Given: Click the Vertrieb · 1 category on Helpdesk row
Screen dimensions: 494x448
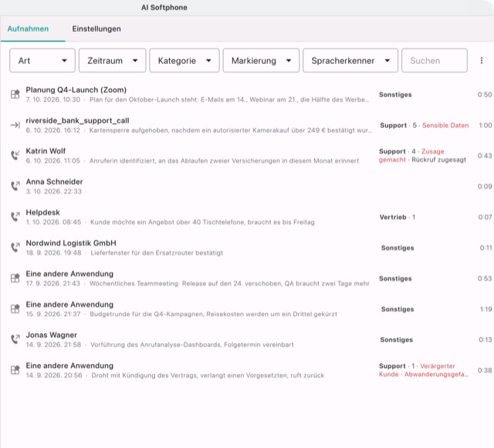Looking at the screenshot, I should click(397, 217).
